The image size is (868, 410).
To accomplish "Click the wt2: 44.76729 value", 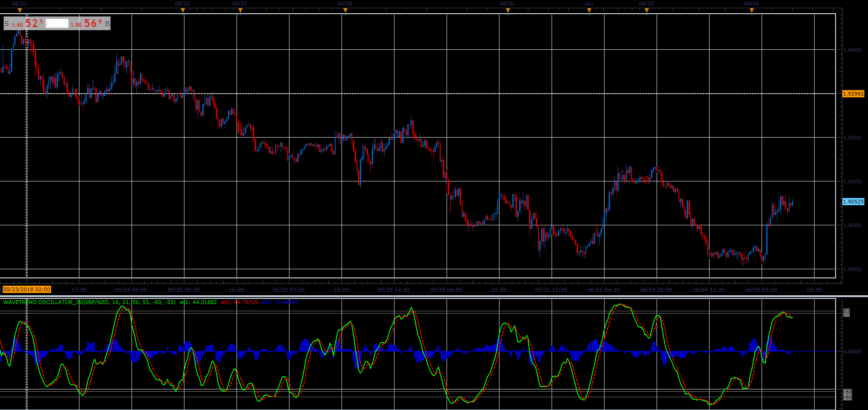I will (x=239, y=302).
